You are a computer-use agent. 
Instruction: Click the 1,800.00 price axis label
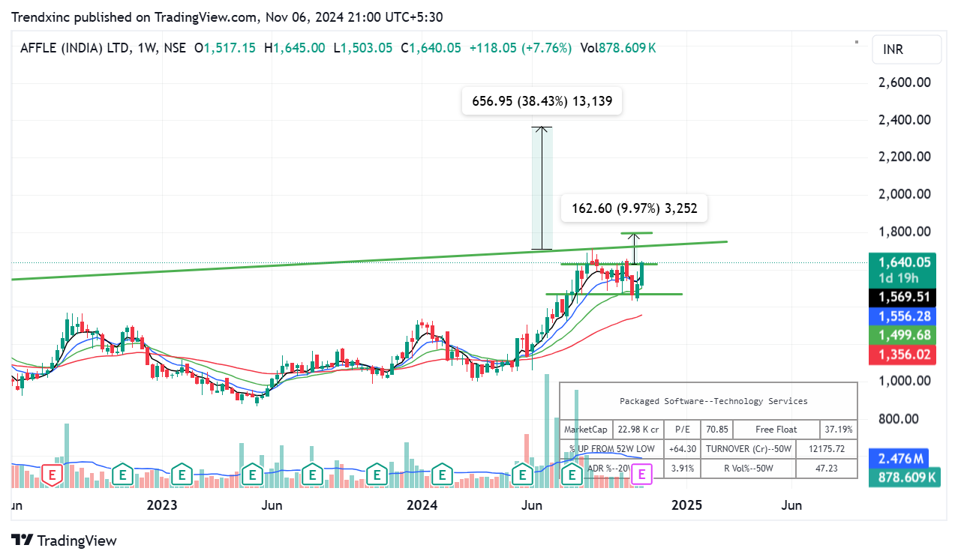[904, 232]
